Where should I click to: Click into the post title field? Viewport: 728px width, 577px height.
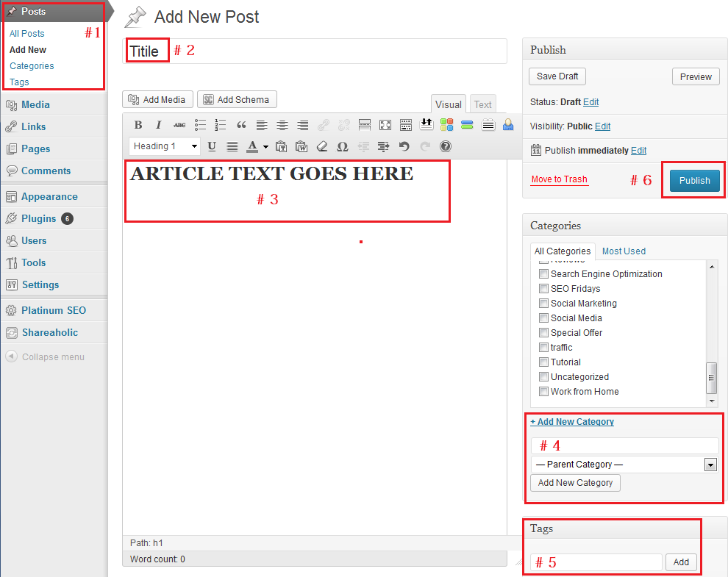click(x=315, y=51)
